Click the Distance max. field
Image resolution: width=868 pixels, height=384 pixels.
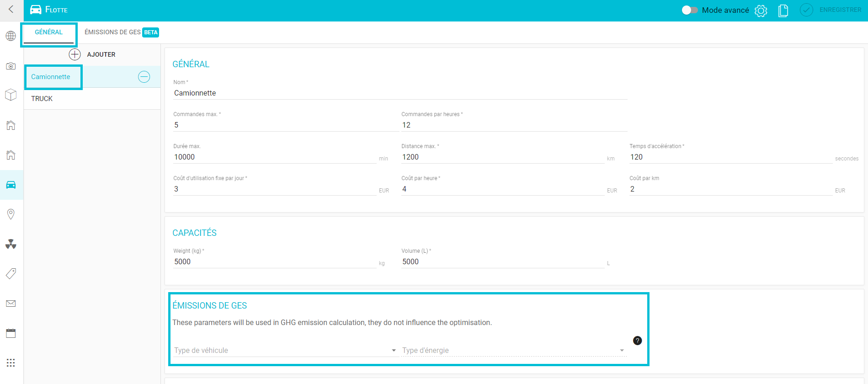click(x=503, y=157)
